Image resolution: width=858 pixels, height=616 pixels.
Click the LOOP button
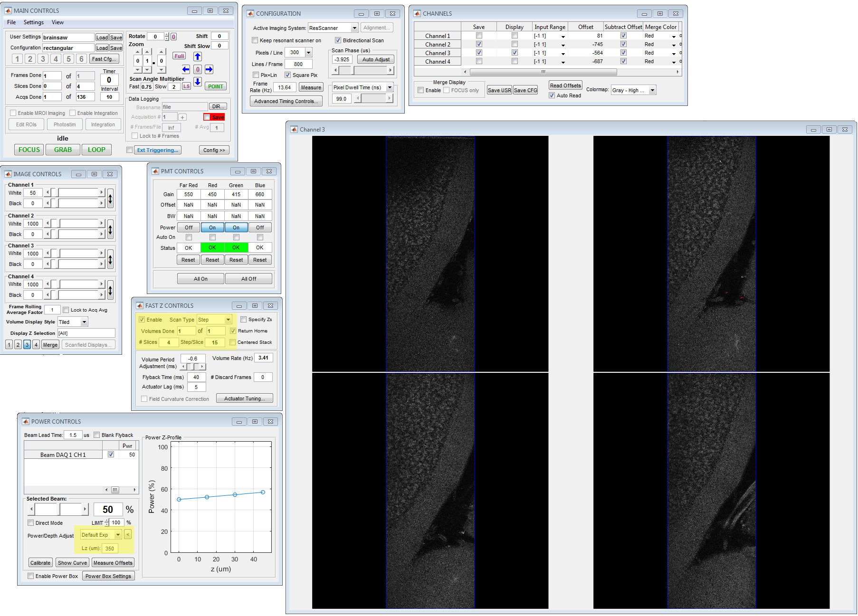coord(96,150)
